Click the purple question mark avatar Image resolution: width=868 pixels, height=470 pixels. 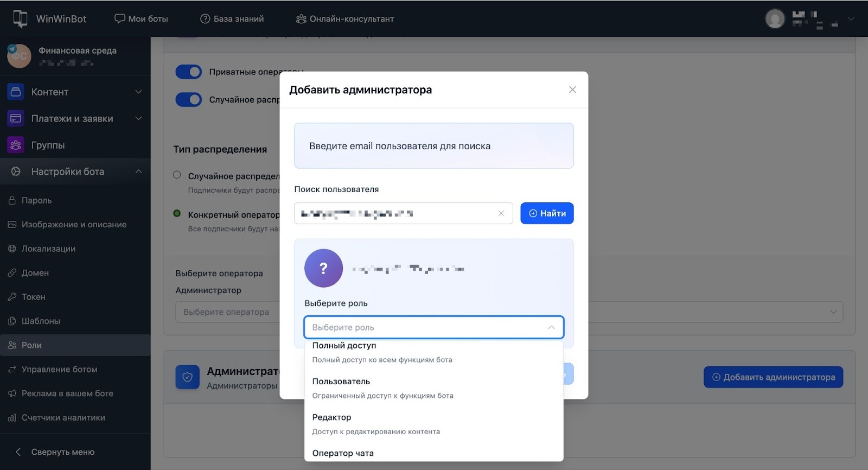pos(323,268)
